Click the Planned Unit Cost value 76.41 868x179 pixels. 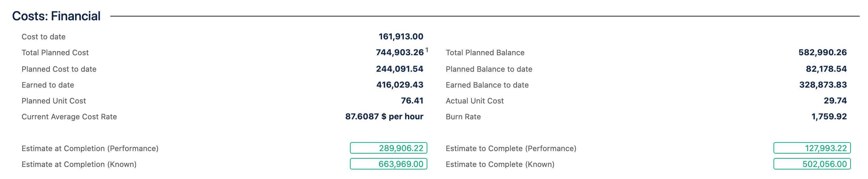click(x=412, y=101)
